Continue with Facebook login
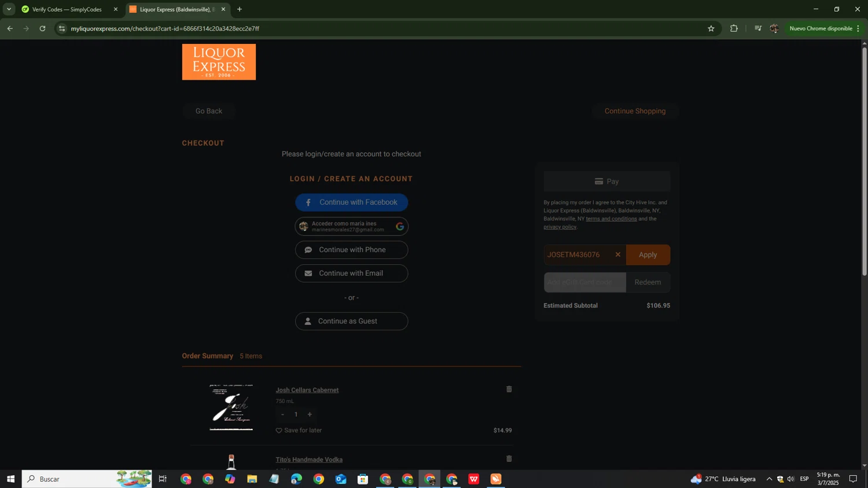Viewport: 868px width, 488px height. (x=351, y=202)
